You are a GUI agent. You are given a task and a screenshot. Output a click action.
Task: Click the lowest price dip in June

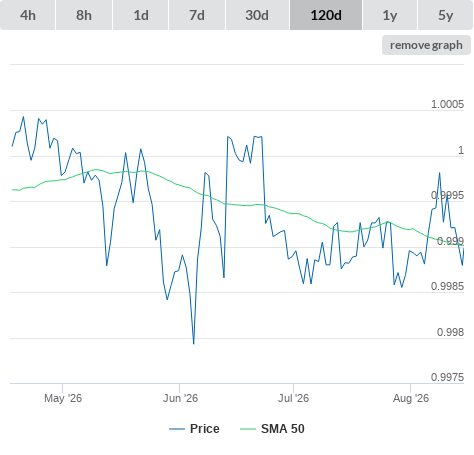coord(194,343)
